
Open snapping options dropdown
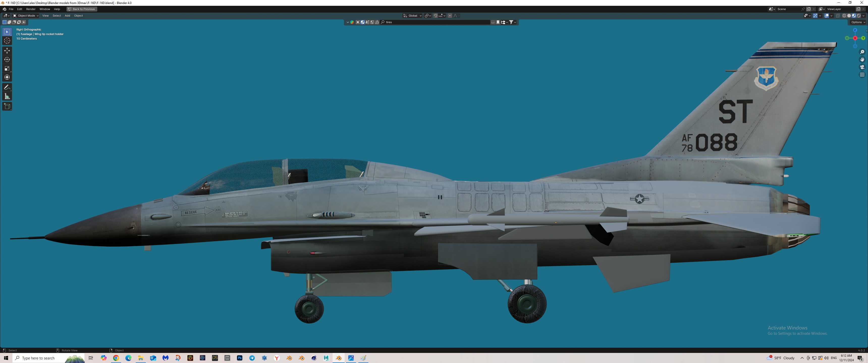pyautogui.click(x=442, y=16)
